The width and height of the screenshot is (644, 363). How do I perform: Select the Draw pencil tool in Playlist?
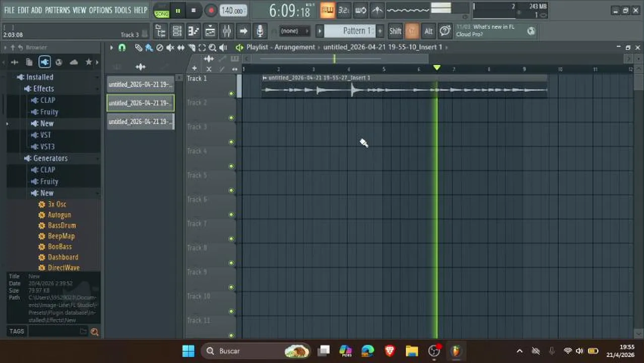138,47
